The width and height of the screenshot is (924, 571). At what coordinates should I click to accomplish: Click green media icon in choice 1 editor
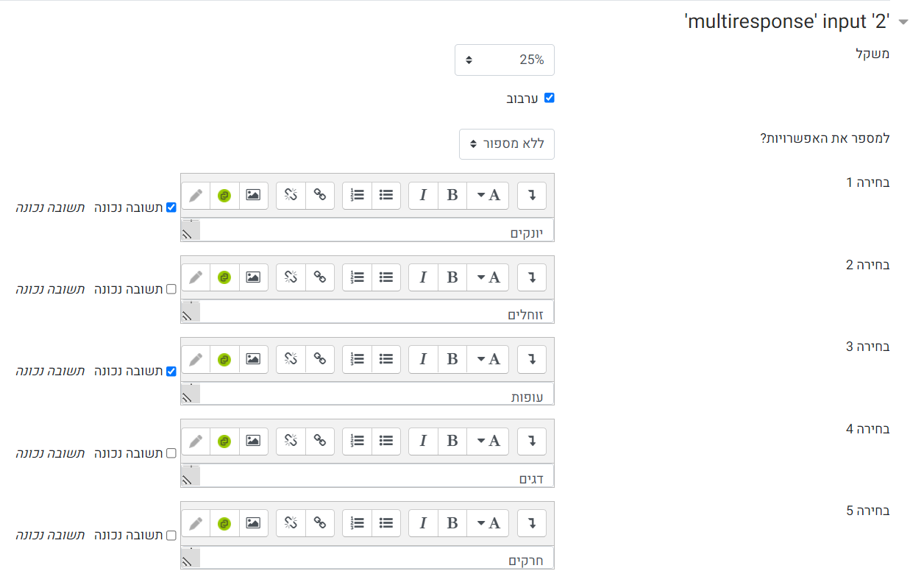click(224, 195)
